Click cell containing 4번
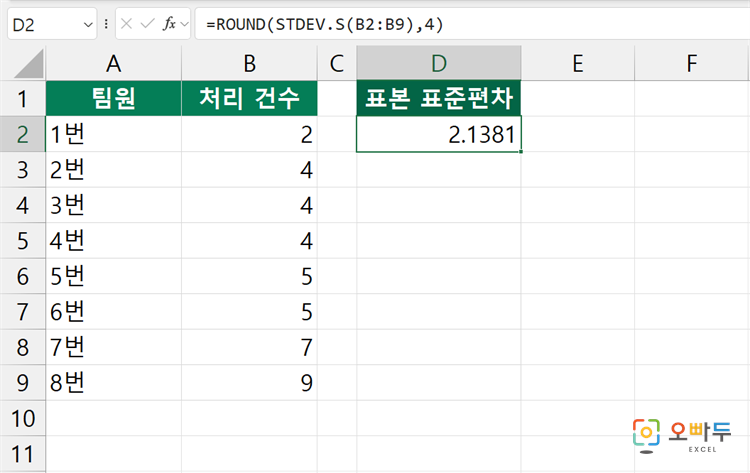 pos(113,241)
